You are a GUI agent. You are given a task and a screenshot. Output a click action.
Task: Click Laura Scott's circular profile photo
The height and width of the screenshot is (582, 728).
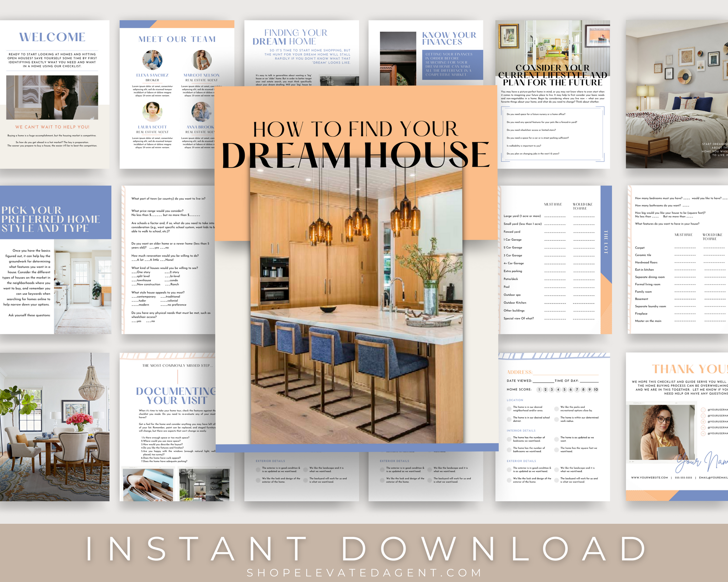pos(152,112)
